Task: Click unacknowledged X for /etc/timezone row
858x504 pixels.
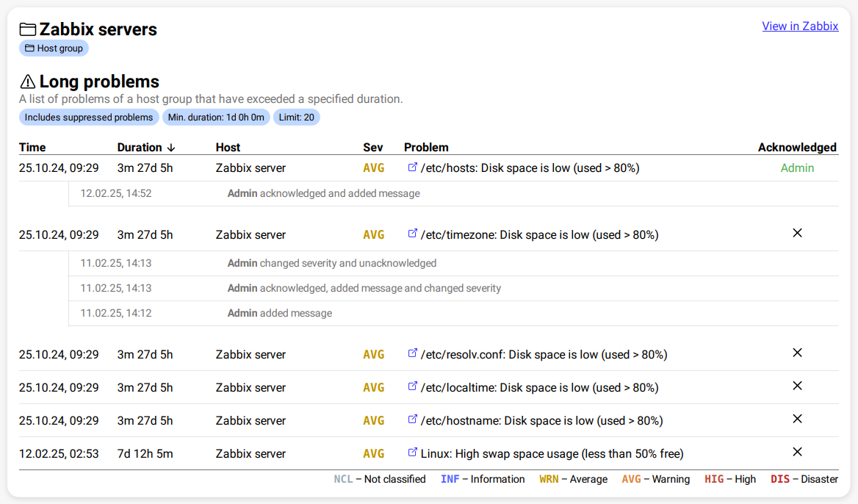Action: point(797,233)
